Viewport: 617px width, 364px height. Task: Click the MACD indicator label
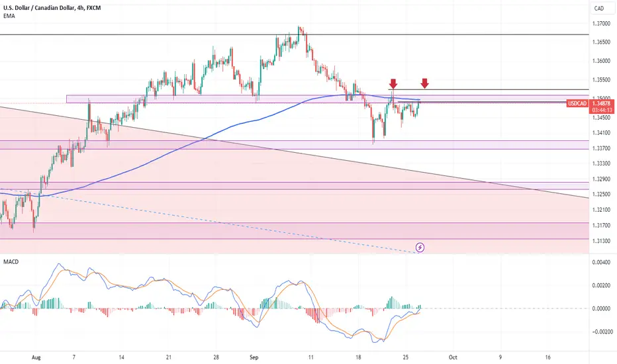(11, 261)
